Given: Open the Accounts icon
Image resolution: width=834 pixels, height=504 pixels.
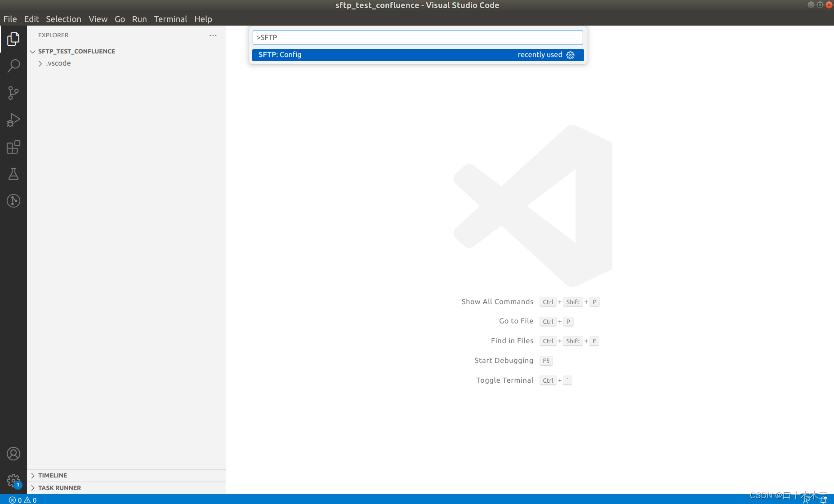Looking at the screenshot, I should 13,454.
